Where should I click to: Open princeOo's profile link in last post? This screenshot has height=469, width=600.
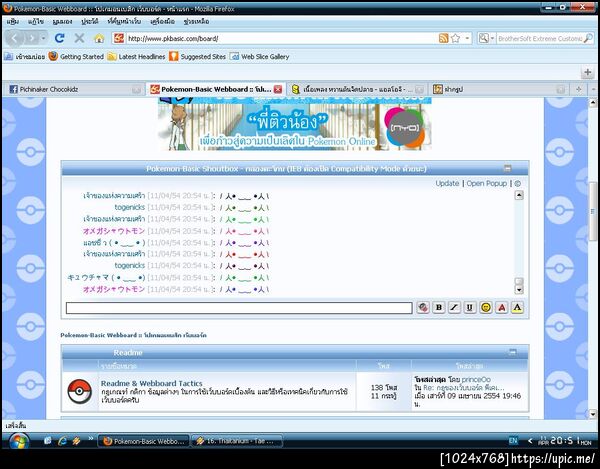pyautogui.click(x=476, y=379)
